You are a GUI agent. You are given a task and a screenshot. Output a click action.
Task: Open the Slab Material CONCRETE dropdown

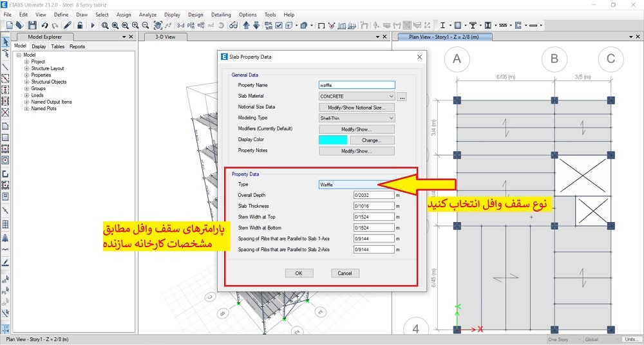tap(357, 97)
